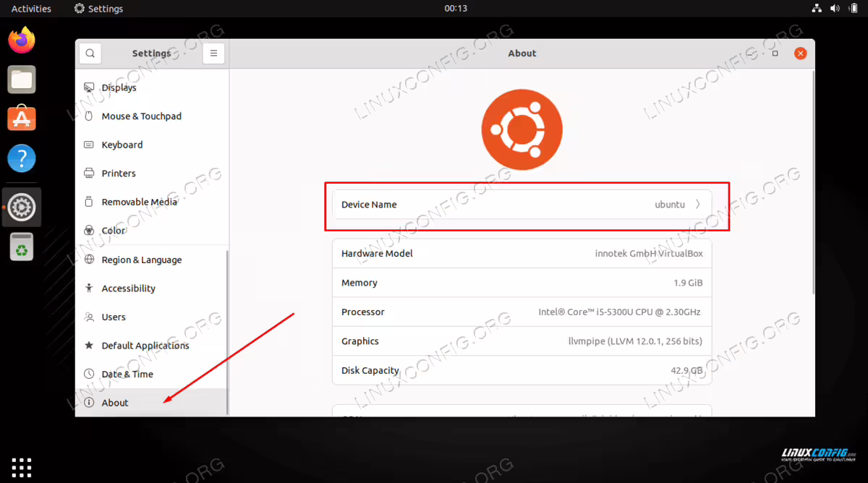Switch to the Users panel
868x483 pixels.
[150, 317]
